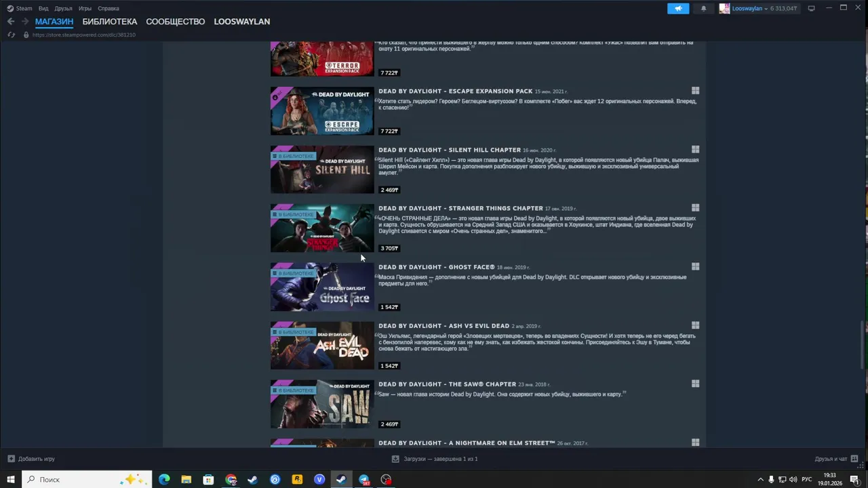Click the 7 722₸ price under Escape pack
Screen dimensions: 868x488
pyautogui.click(x=389, y=131)
